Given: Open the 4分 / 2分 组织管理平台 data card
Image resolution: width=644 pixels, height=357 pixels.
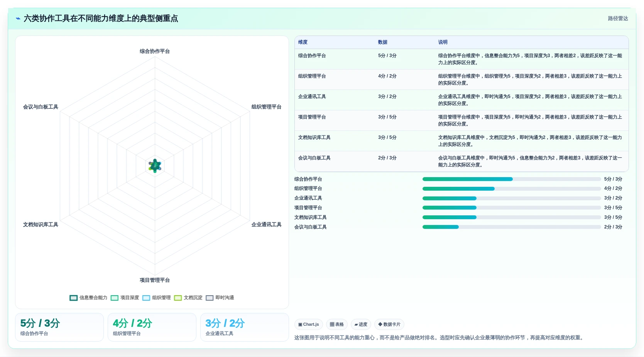Looking at the screenshot, I should pyautogui.click(x=152, y=327).
